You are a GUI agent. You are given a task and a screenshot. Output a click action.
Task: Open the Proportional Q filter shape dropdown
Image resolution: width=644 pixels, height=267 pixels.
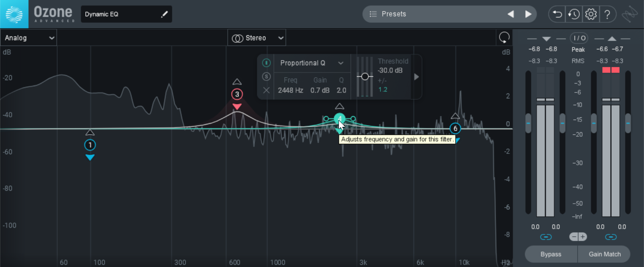coord(312,63)
